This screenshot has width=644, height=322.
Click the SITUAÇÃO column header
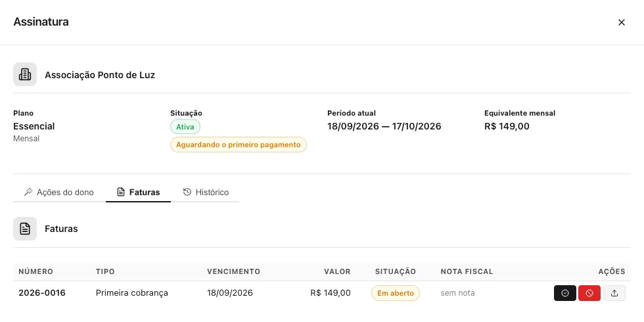[396, 271]
